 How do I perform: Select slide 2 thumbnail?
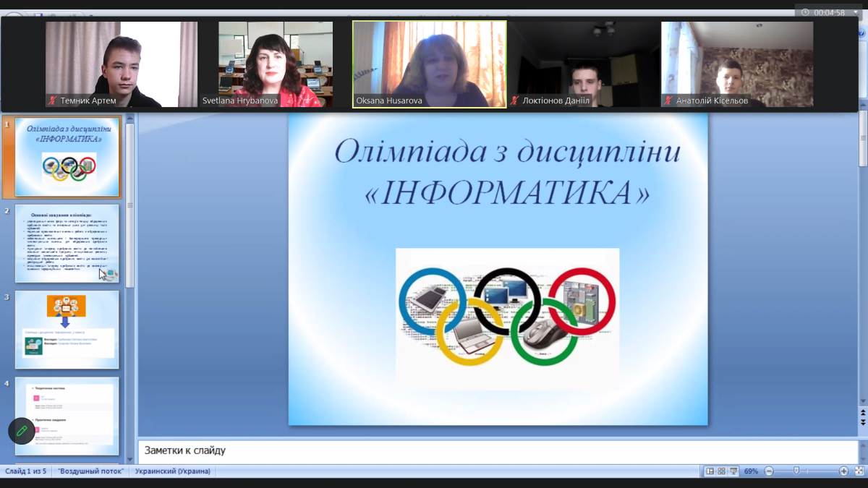click(67, 244)
